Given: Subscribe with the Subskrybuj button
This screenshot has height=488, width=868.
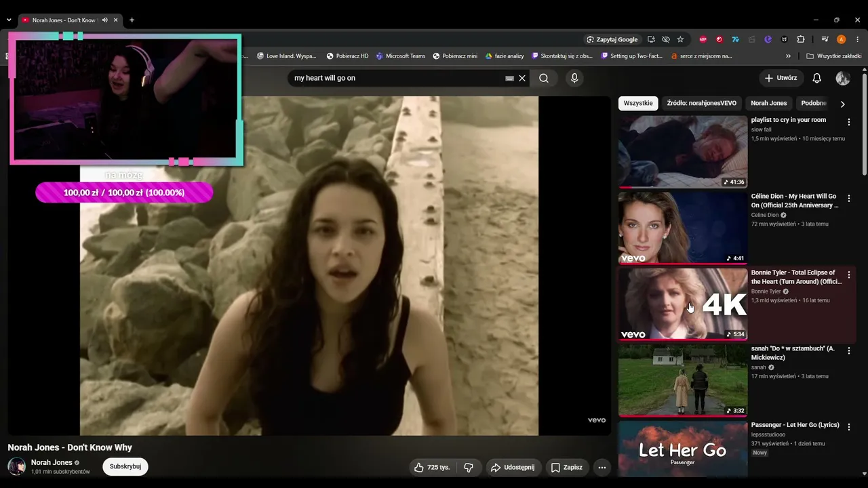Looking at the screenshot, I should [x=125, y=466].
